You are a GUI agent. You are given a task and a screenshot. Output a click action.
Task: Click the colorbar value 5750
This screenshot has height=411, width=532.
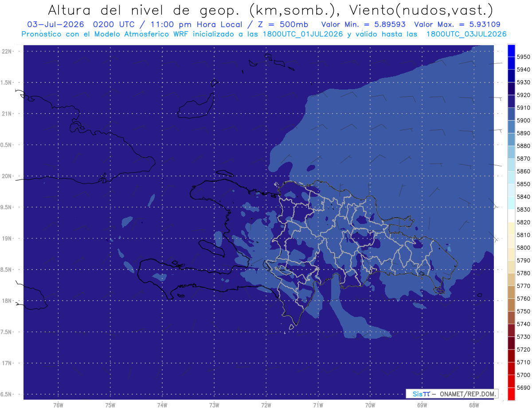coord(524,311)
